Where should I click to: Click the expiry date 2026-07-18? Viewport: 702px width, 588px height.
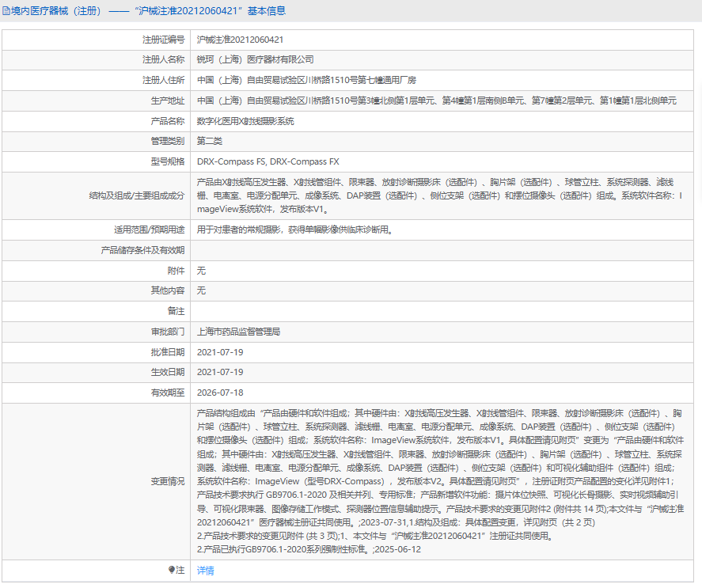[220, 393]
